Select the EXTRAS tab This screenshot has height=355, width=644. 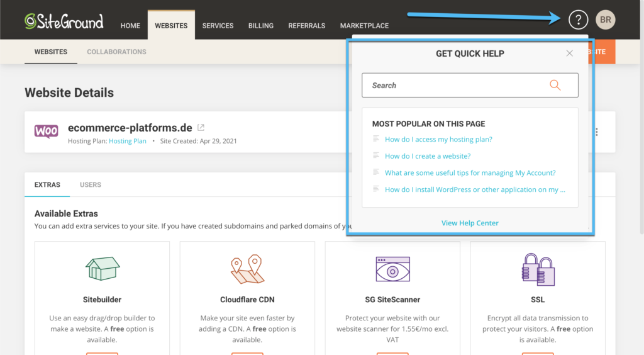[47, 185]
